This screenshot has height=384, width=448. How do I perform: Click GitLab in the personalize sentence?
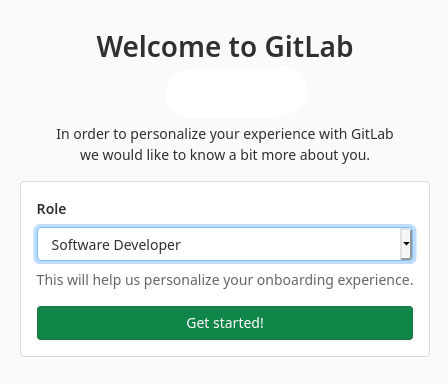coord(372,134)
